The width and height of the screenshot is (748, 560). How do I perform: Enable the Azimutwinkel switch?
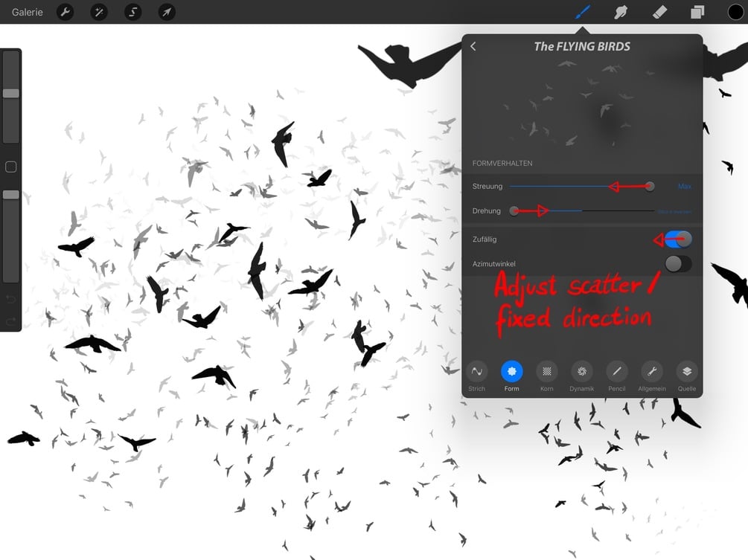point(678,263)
